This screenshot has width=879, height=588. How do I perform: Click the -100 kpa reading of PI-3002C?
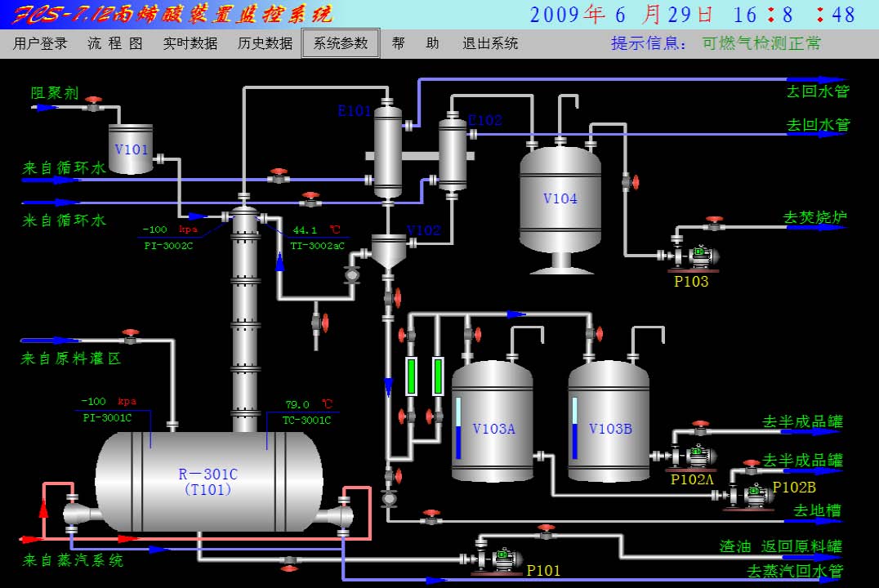pyautogui.click(x=169, y=229)
